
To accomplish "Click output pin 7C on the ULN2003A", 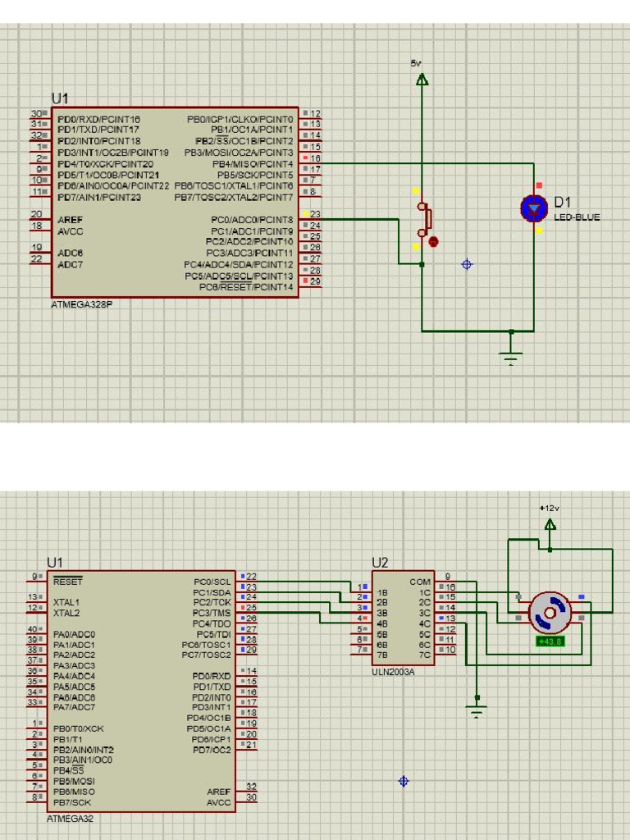I will pos(425,655).
